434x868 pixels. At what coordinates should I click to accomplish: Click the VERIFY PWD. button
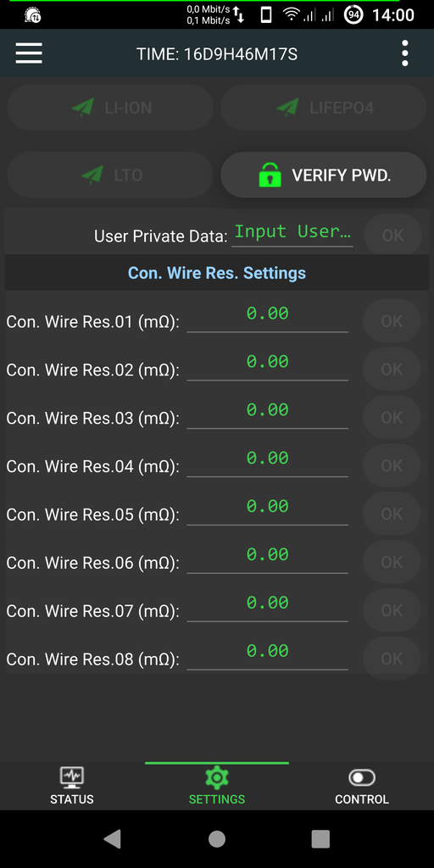tap(324, 175)
